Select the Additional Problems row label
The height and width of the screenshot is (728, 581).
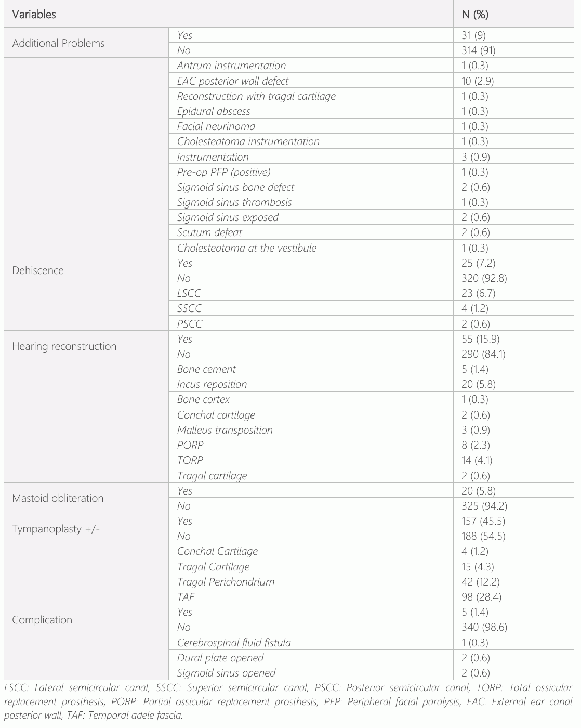coord(58,43)
